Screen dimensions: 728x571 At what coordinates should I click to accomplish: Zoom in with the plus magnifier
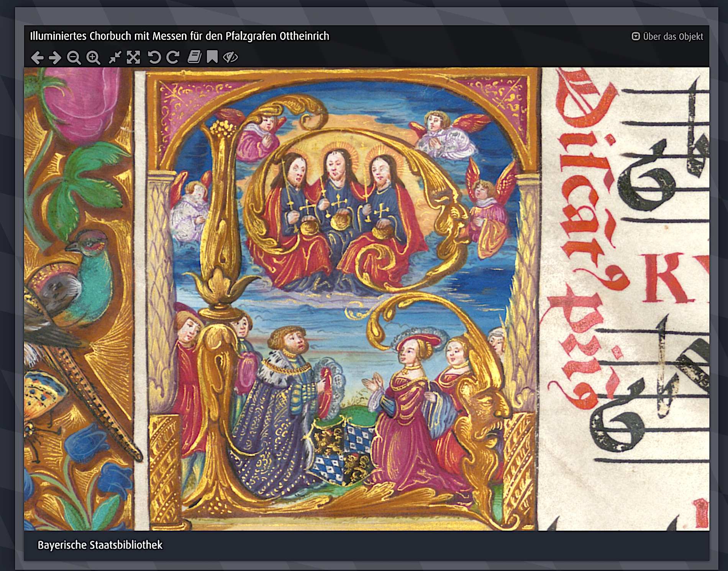tap(93, 58)
